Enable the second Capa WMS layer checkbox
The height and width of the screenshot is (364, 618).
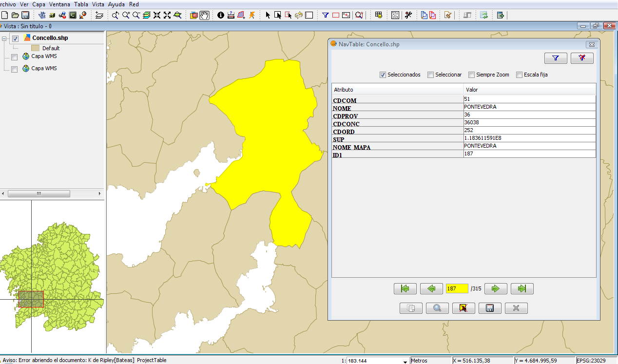tap(14, 69)
